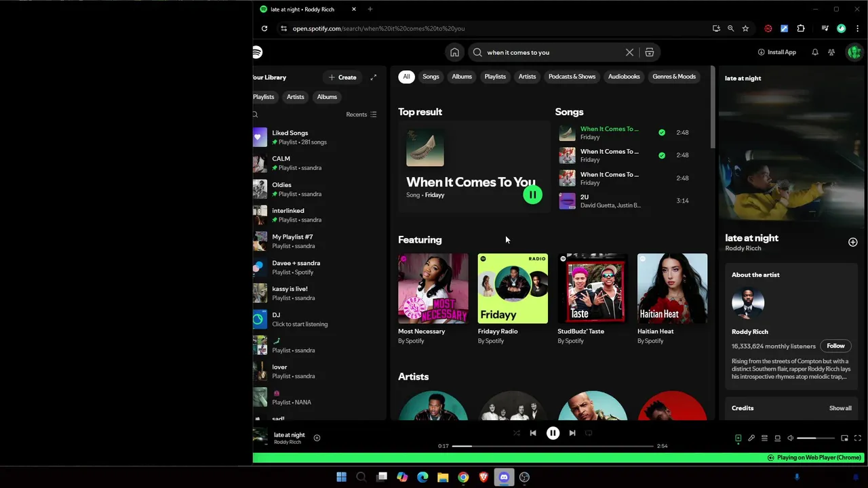
Task: Open the DJ item in library
Action: pyautogui.click(x=316, y=319)
